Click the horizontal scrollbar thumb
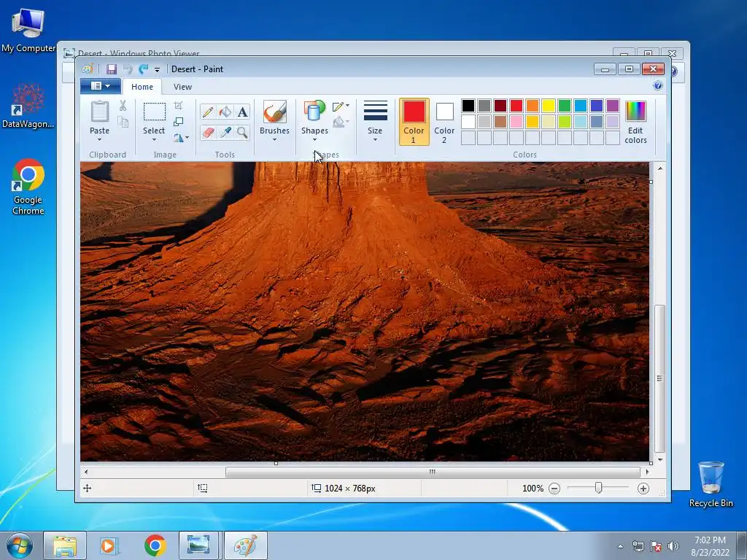The image size is (747, 560). [x=433, y=472]
